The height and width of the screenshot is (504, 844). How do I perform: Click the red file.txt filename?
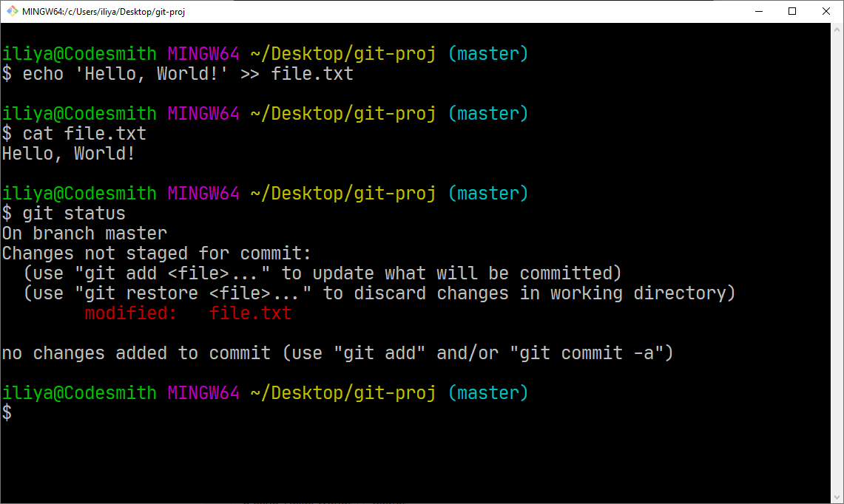click(x=250, y=313)
